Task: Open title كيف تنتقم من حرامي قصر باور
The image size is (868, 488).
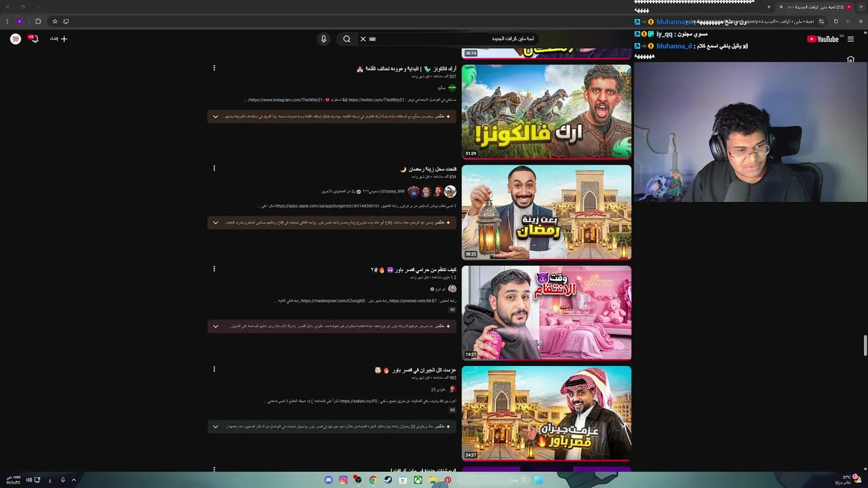Action: (x=414, y=270)
